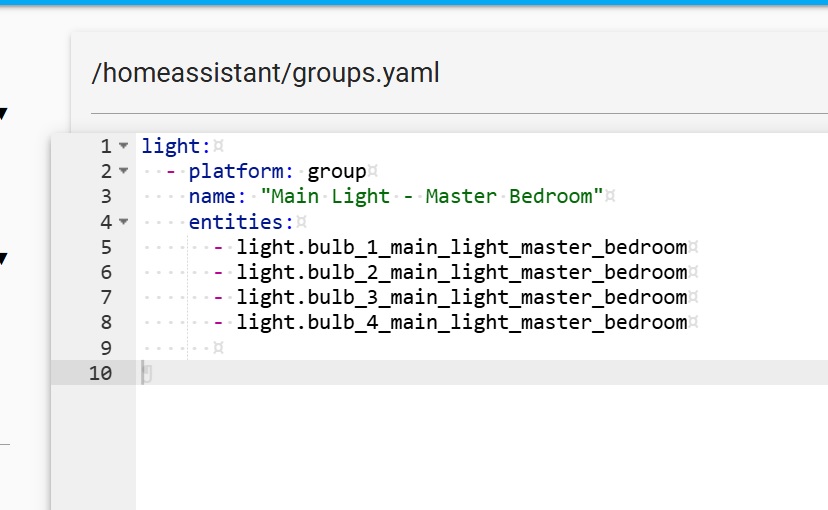Click line number 5 in the gutter
Image resolution: width=828 pixels, height=510 pixels.
point(105,247)
